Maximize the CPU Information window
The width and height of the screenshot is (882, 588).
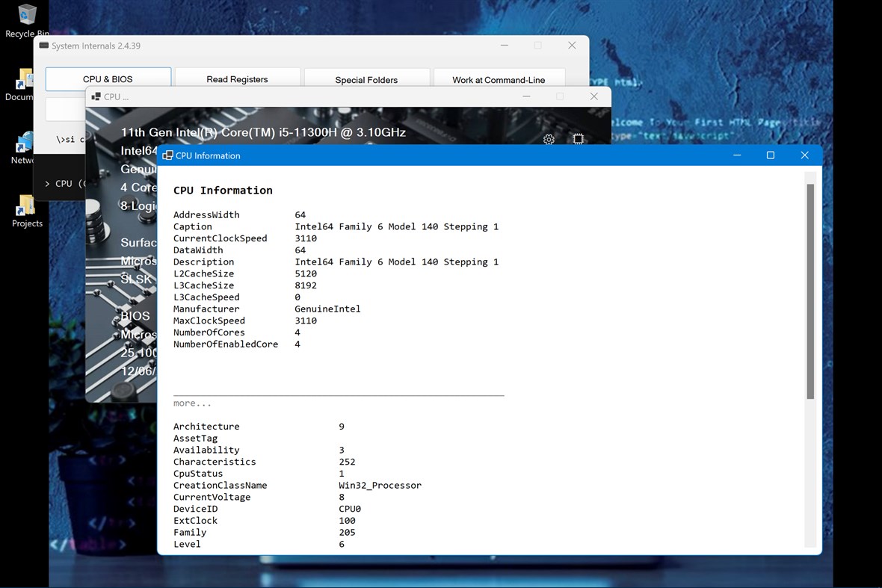click(771, 155)
